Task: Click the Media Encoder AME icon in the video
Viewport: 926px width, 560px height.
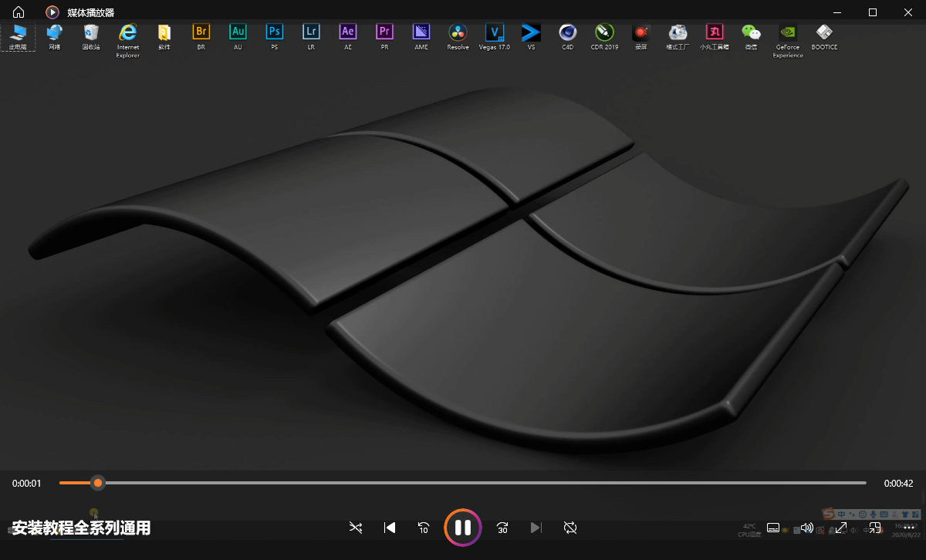Action: 421,37
